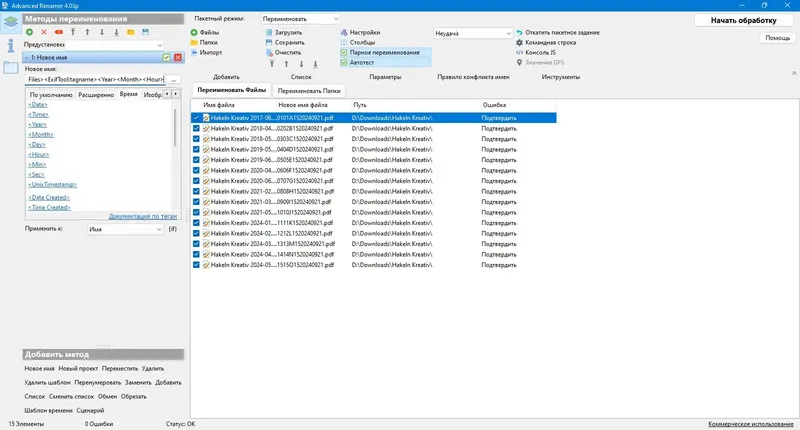Screen dimensions: 800x430
Task: Uncheck file Hakeln Kreativ 2018-04 checkbox
Action: [196, 129]
